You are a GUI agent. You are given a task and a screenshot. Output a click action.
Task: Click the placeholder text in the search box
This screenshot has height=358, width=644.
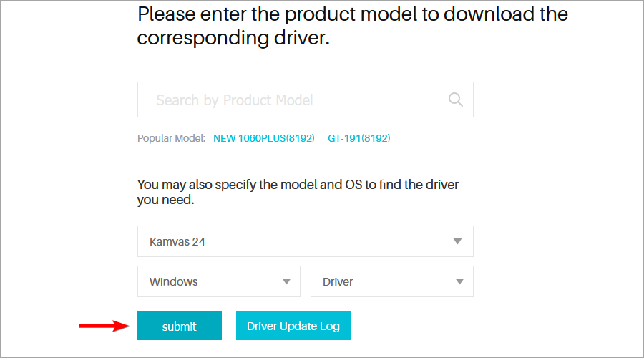click(235, 100)
